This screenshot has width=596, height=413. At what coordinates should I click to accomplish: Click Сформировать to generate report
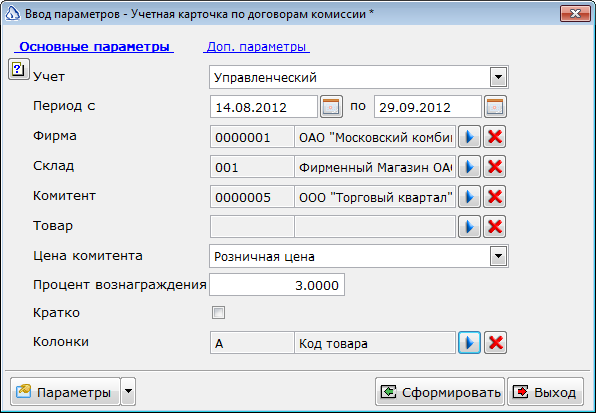[440, 391]
